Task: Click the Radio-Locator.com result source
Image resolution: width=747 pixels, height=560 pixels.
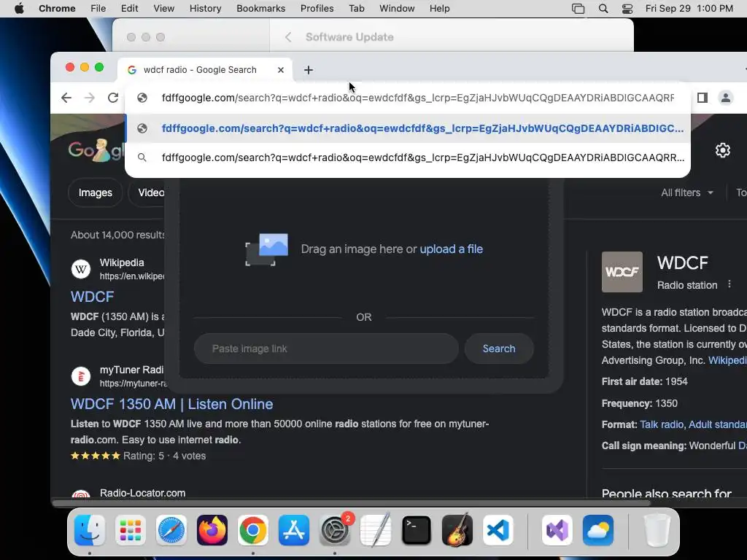Action: (x=142, y=493)
